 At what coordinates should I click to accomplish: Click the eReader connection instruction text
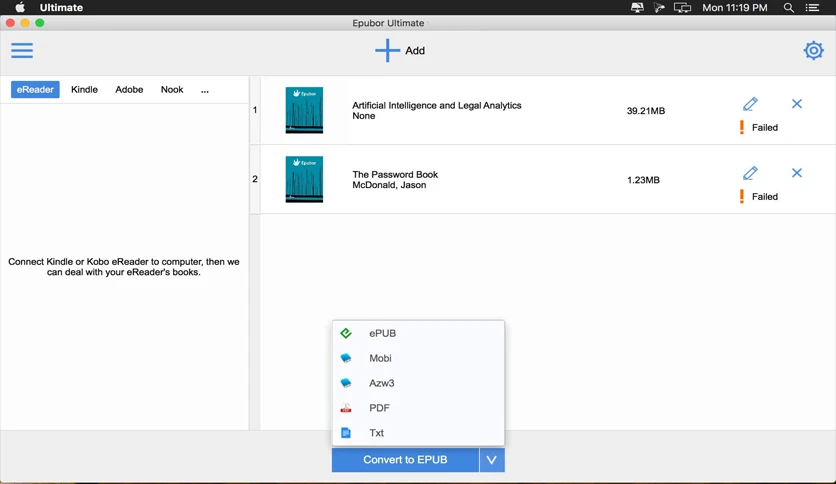[x=124, y=267]
